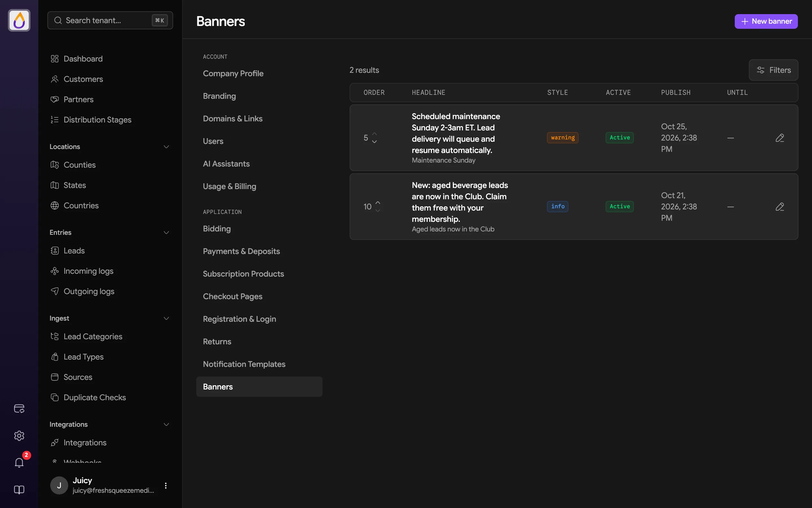Screen dimensions: 812x508
Task: Open the documentation book icon
Action: click(19, 490)
